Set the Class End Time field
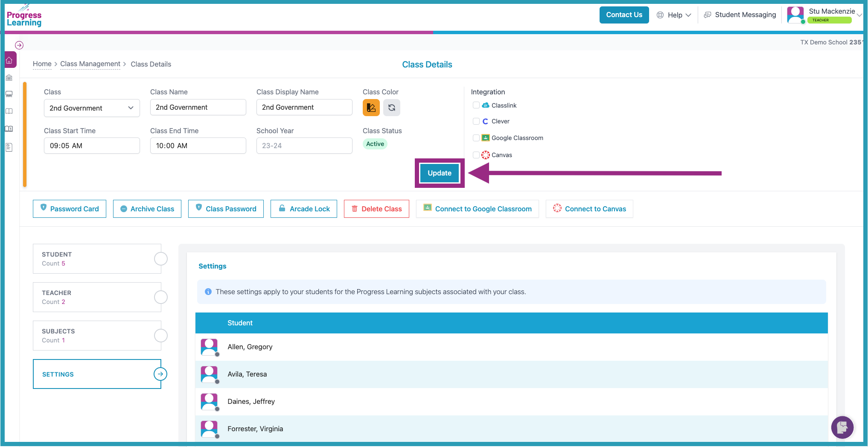The height and width of the screenshot is (447, 868). [198, 146]
